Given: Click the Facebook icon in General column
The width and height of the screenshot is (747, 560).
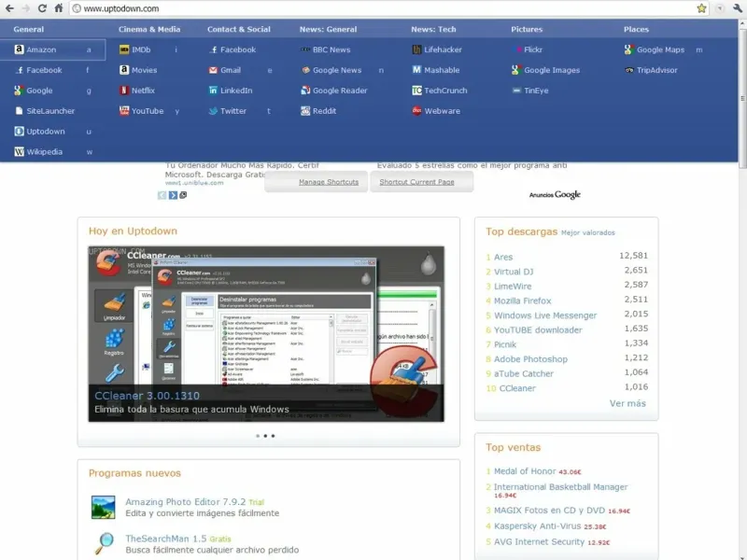Looking at the screenshot, I should (19, 70).
